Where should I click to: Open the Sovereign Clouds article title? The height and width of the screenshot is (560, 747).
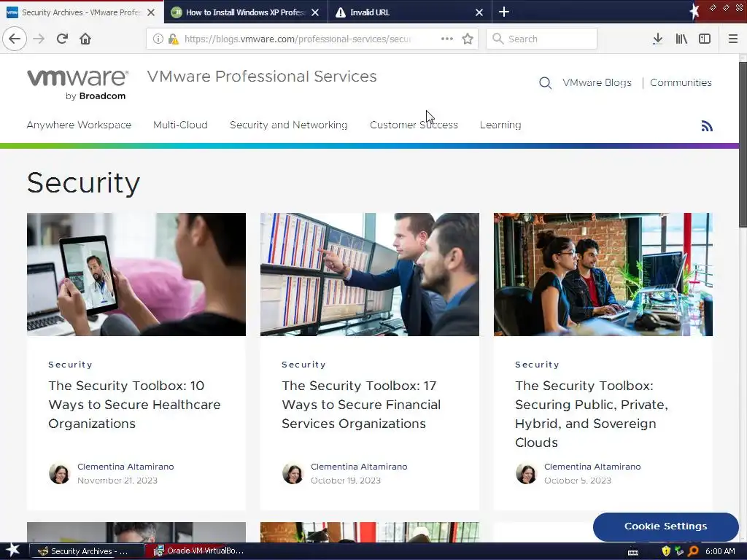click(x=592, y=414)
